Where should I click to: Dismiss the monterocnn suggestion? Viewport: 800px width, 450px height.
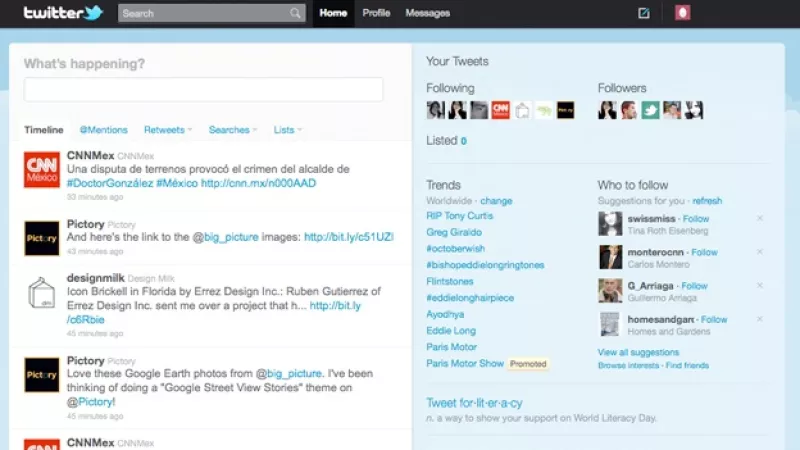coord(760,252)
